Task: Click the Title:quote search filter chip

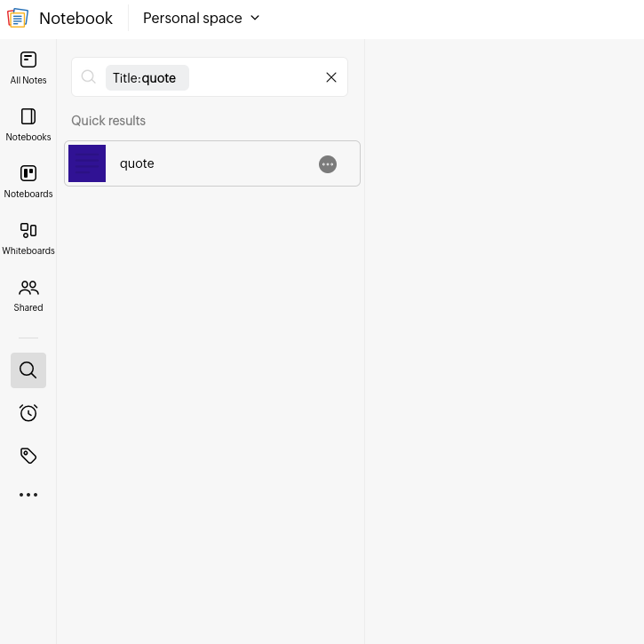Action: 147,78
